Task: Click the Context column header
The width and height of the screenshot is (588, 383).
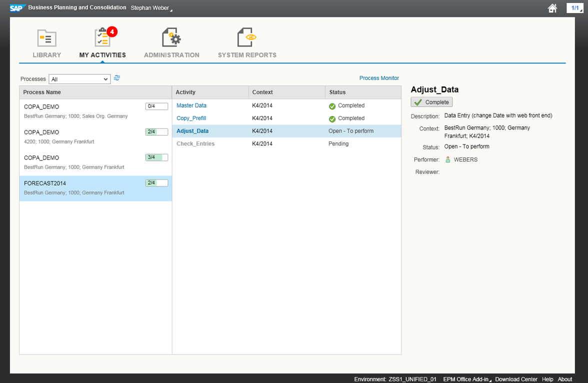Action: [x=287, y=92]
